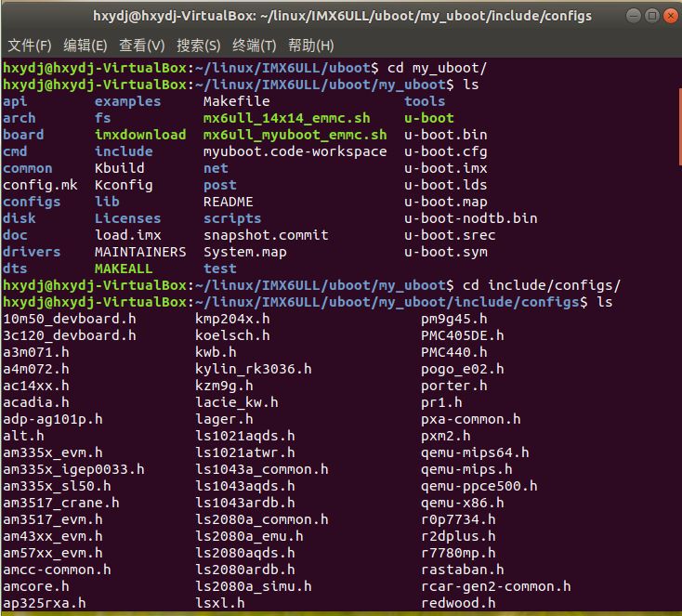Click 'amcc-common.h' header file

coord(57,570)
